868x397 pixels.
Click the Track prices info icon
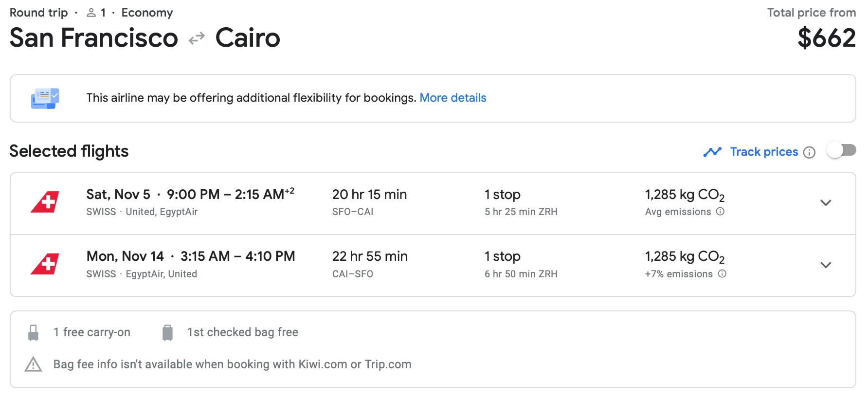(x=809, y=153)
